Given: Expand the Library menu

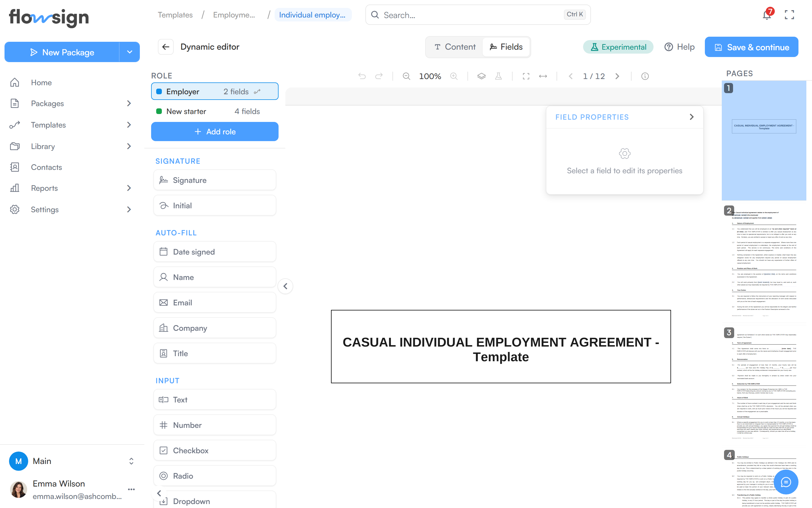Looking at the screenshot, I should (129, 146).
